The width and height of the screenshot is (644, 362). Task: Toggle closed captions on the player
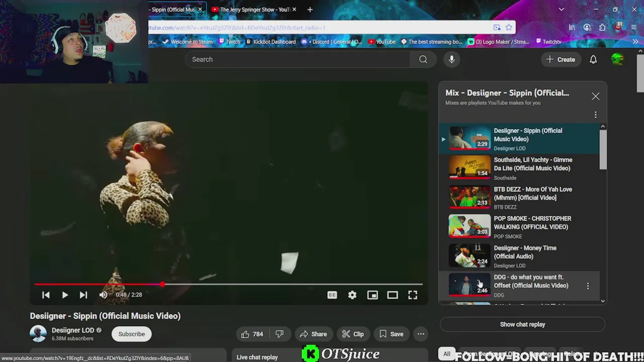coord(332,295)
